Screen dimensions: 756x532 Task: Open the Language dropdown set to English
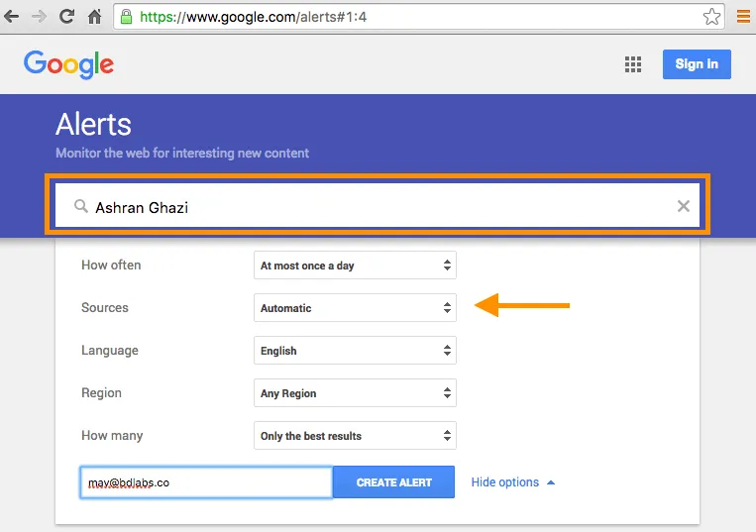(356, 351)
